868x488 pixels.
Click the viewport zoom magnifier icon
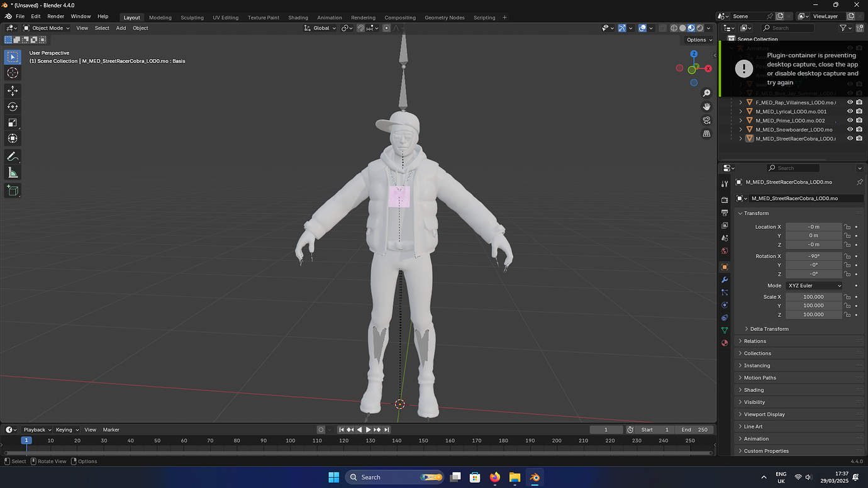tap(706, 93)
